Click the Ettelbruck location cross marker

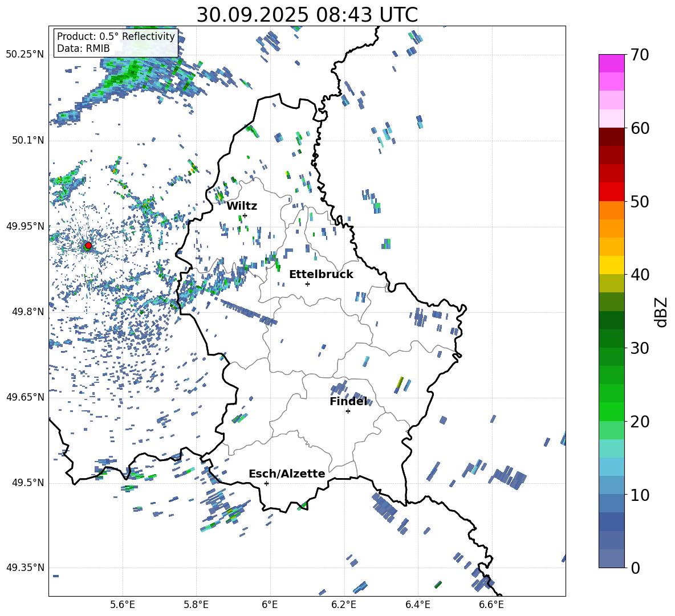pyautogui.click(x=307, y=284)
